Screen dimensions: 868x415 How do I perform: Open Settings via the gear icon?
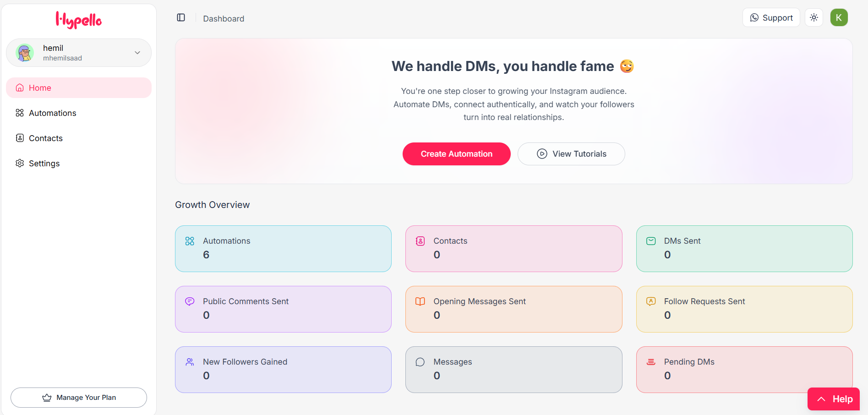(x=20, y=163)
